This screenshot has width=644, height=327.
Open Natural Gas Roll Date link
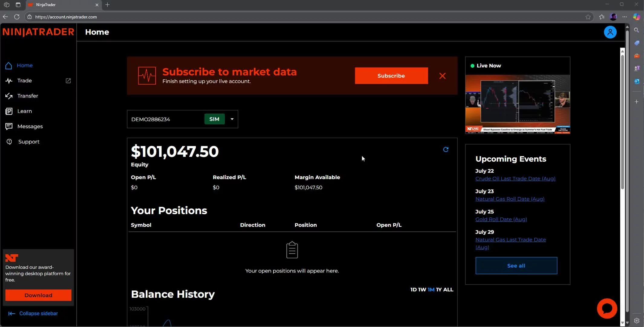(510, 199)
